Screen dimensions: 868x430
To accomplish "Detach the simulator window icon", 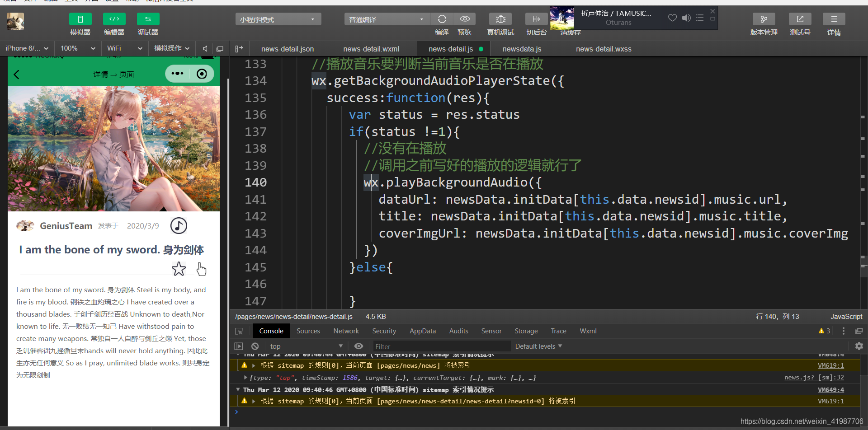I will (220, 49).
